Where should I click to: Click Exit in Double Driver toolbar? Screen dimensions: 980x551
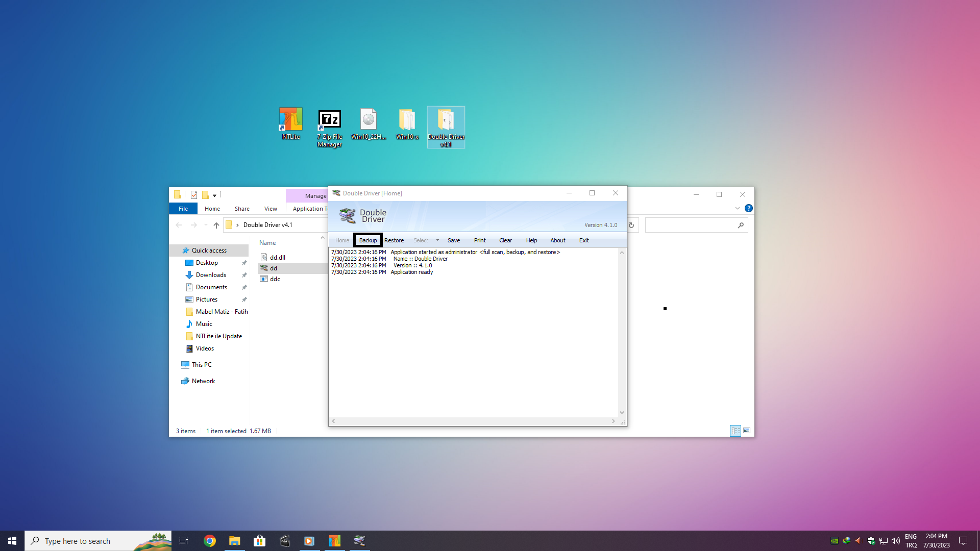(583, 240)
